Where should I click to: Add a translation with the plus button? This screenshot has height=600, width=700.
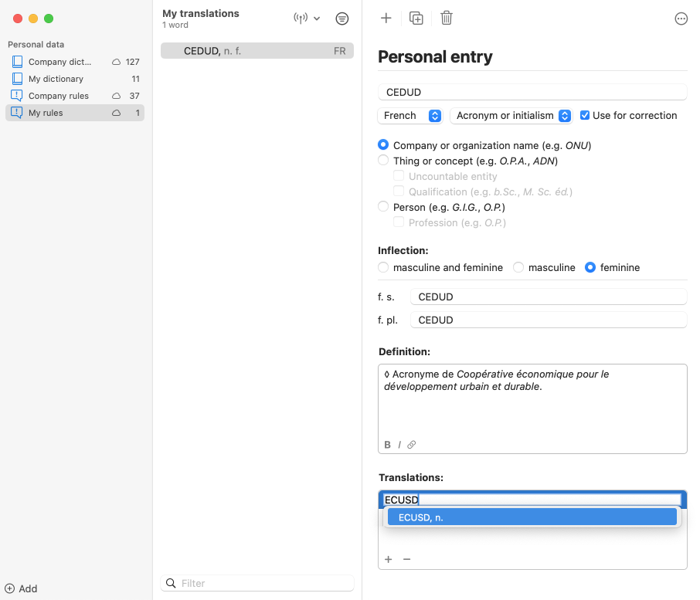[x=388, y=559]
